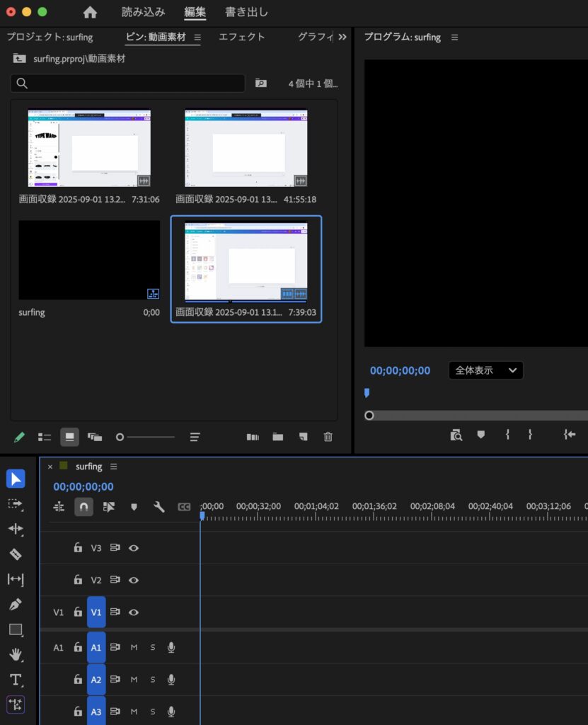Switch to the 書き出し workspace tab
This screenshot has width=588, height=725.
[246, 12]
